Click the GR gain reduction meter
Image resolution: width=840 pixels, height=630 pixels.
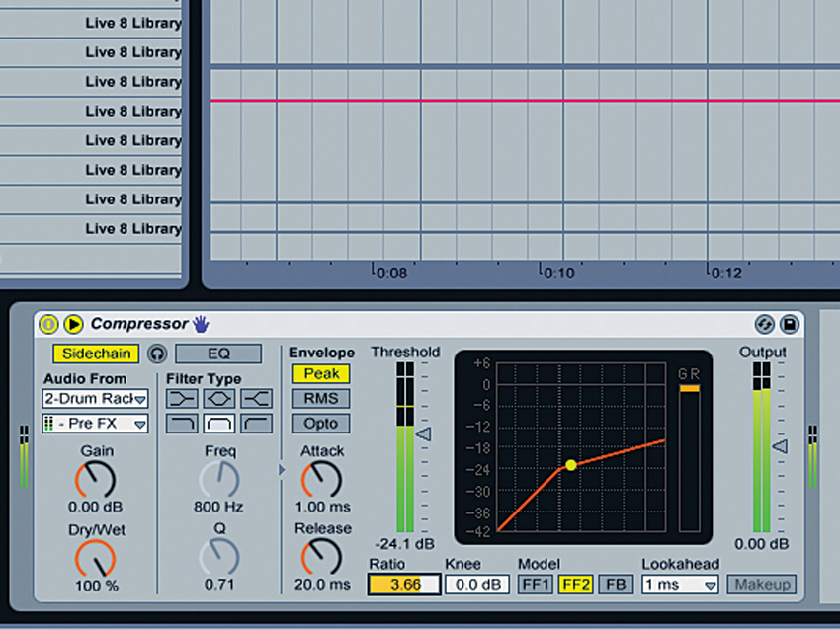coord(689,457)
